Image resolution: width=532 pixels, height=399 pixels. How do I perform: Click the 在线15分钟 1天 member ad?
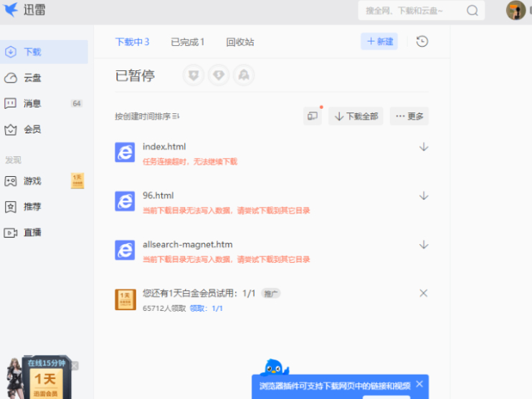(x=39, y=377)
